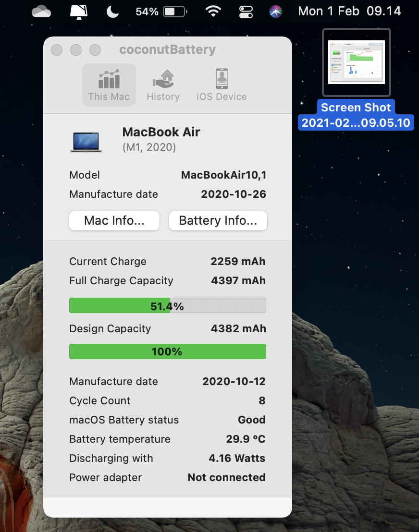Switch to the History tab
The height and width of the screenshot is (532, 419).
coord(163,85)
